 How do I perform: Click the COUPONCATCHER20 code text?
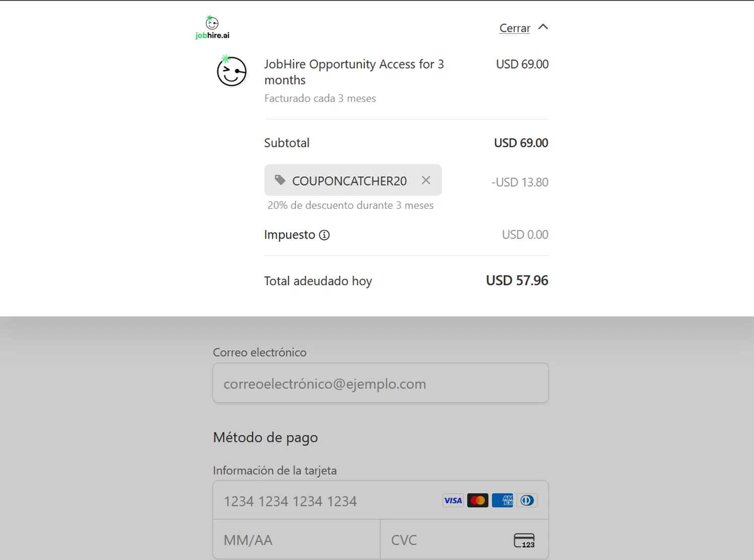(x=349, y=181)
